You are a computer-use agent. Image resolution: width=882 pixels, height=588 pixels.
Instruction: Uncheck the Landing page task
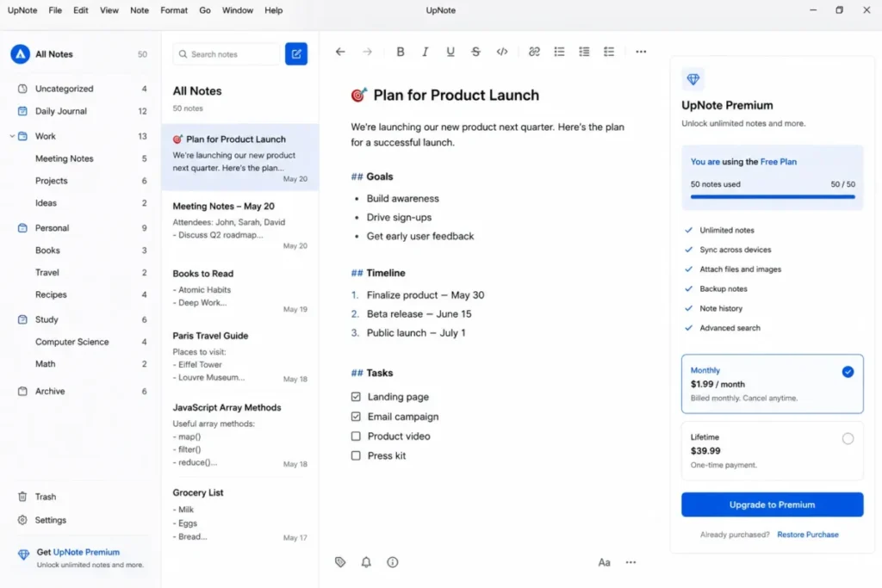point(356,397)
